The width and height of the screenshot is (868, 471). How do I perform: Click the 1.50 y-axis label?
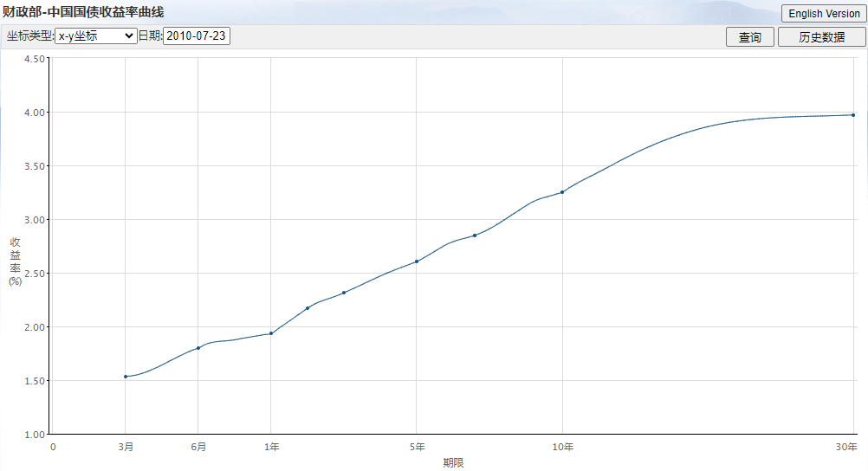[35, 381]
